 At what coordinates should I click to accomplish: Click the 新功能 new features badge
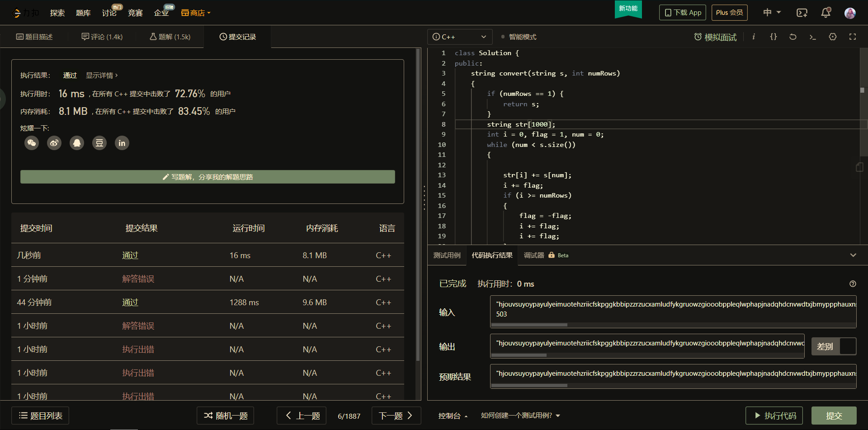point(628,9)
